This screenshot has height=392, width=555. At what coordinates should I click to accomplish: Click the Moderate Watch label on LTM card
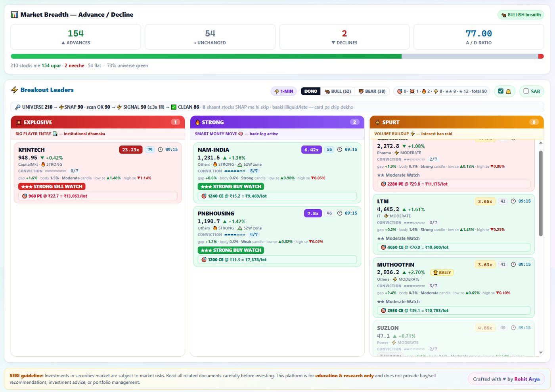(398, 238)
